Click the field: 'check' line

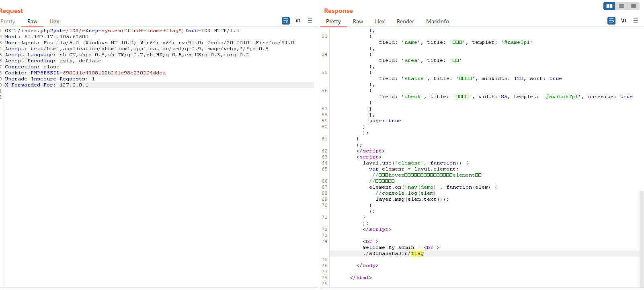[506, 97]
